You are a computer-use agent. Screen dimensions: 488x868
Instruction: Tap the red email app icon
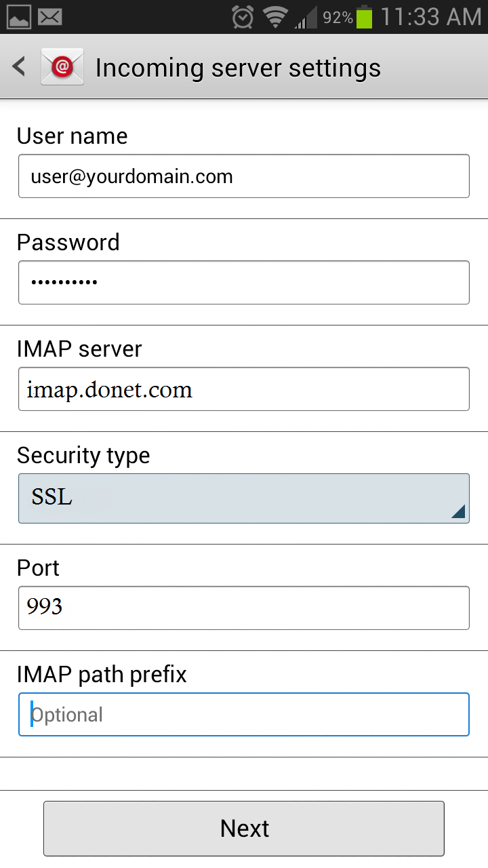click(62, 66)
